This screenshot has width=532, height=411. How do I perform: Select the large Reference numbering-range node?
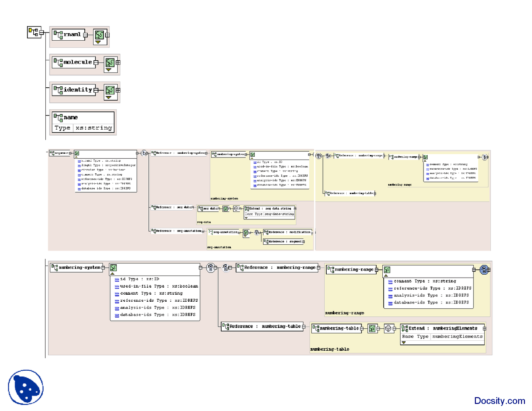[277, 268]
